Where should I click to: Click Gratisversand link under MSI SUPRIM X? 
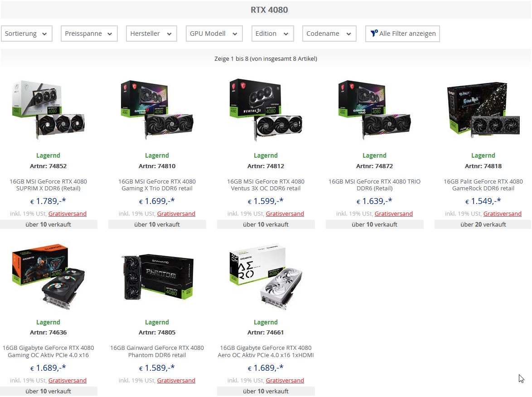(x=67, y=213)
